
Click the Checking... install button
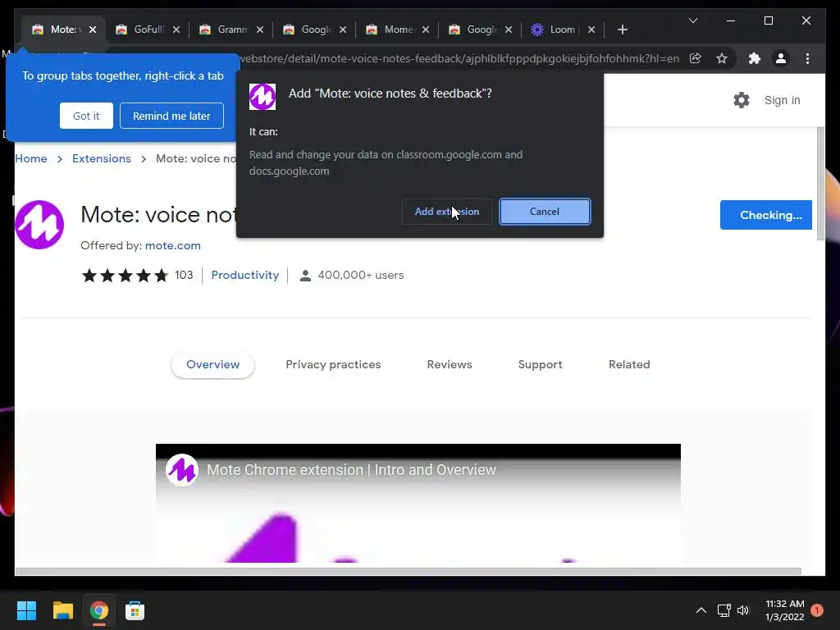click(x=765, y=215)
